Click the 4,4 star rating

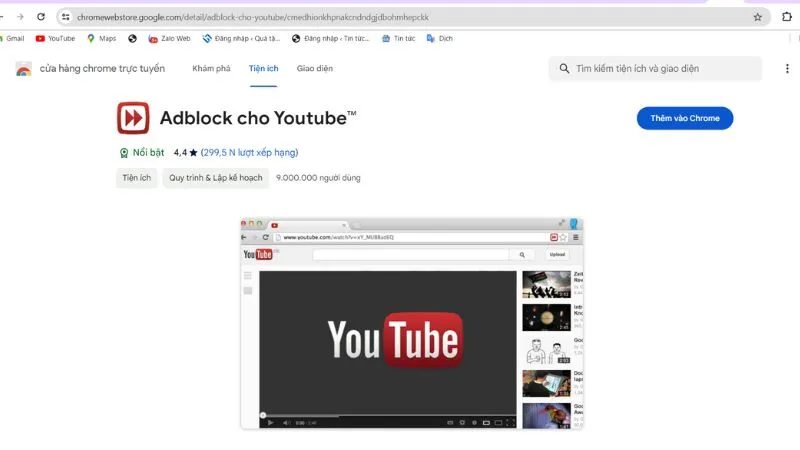pos(185,153)
